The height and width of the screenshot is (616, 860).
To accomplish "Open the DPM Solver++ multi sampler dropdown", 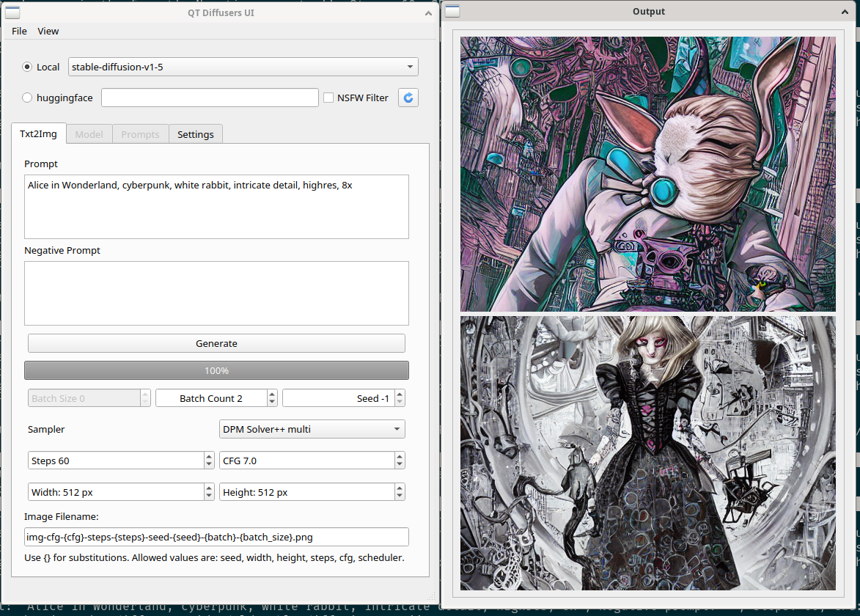I will [312, 429].
